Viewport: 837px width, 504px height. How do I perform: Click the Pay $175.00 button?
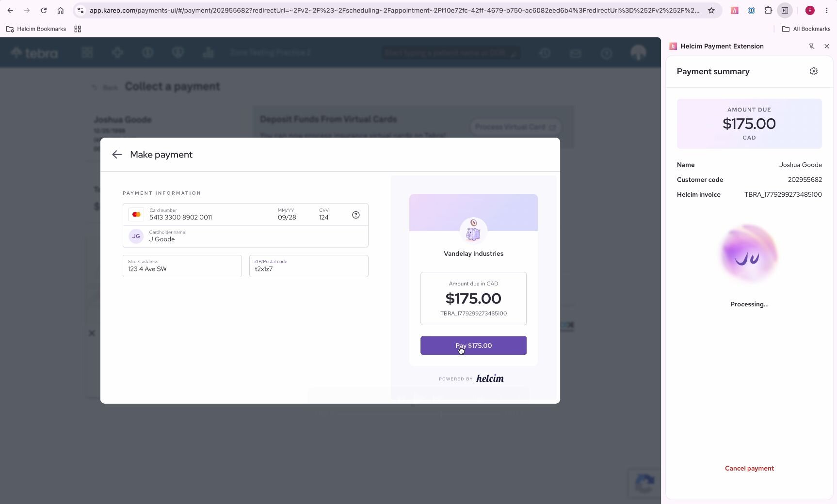(473, 346)
